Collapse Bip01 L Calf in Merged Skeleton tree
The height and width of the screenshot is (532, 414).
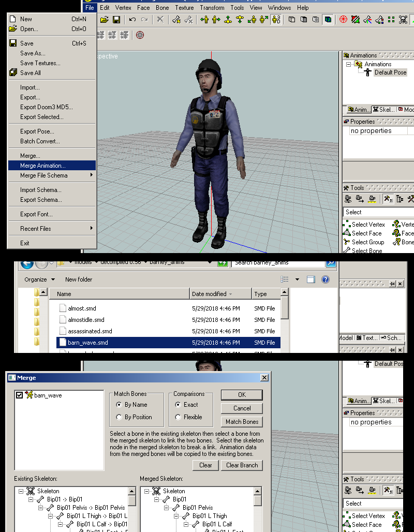tap(186, 524)
